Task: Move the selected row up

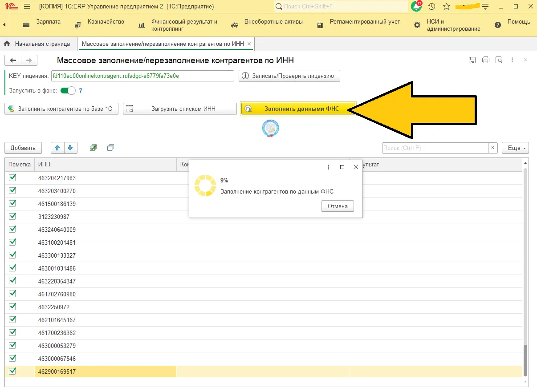Action: [x=58, y=148]
